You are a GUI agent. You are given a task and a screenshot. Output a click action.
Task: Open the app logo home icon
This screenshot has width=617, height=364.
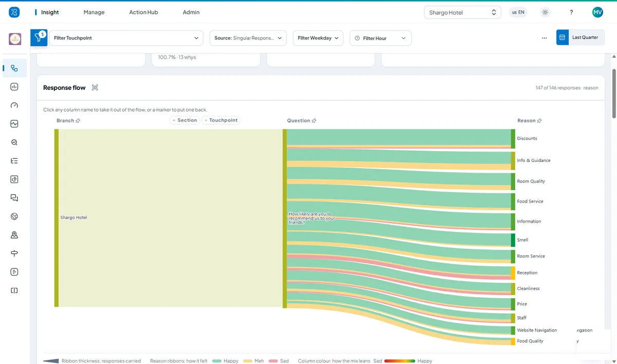tap(14, 12)
